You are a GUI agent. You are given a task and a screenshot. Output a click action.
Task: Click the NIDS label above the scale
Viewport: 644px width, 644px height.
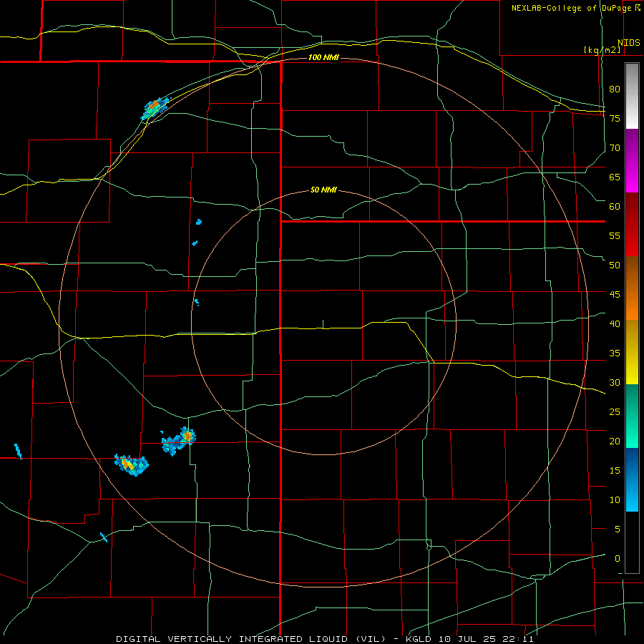[x=628, y=43]
